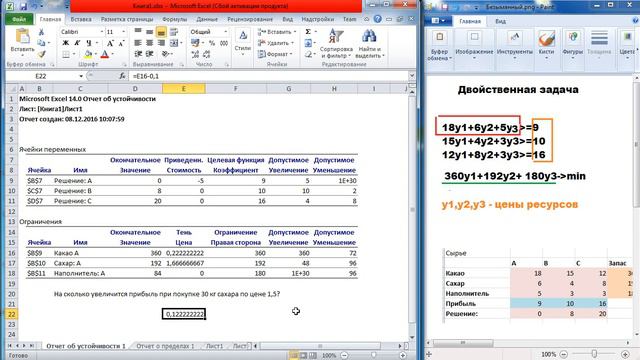The height and width of the screenshot is (360, 640).
Task: Open the Calibri font name dropdown
Action: pos(102,32)
